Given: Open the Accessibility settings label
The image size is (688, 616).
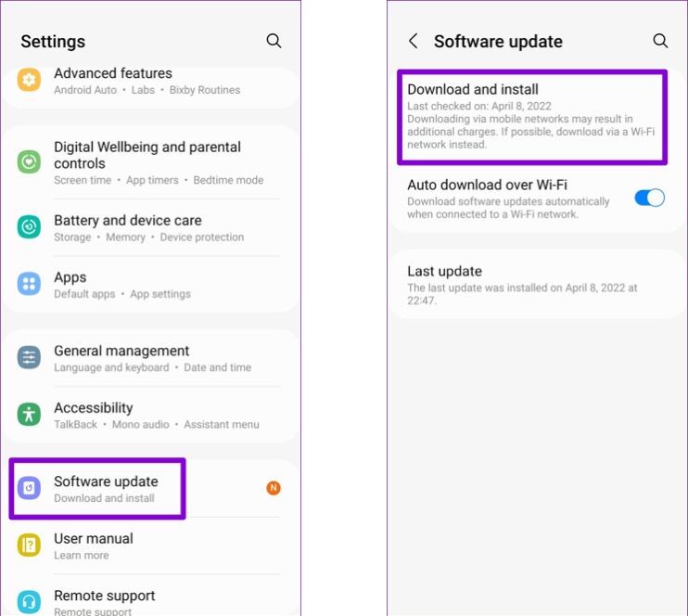Looking at the screenshot, I should pyautogui.click(x=94, y=408).
